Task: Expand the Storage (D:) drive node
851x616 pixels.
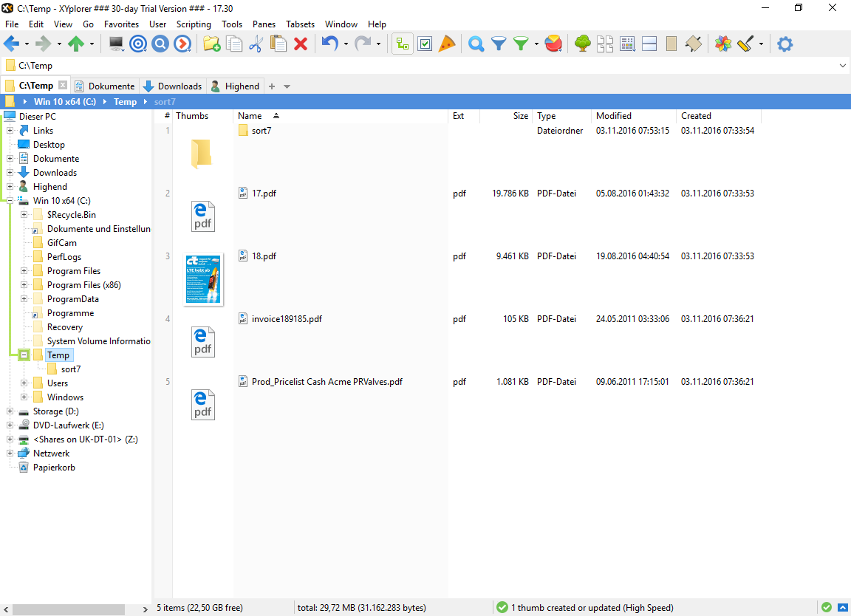Action: [10, 411]
